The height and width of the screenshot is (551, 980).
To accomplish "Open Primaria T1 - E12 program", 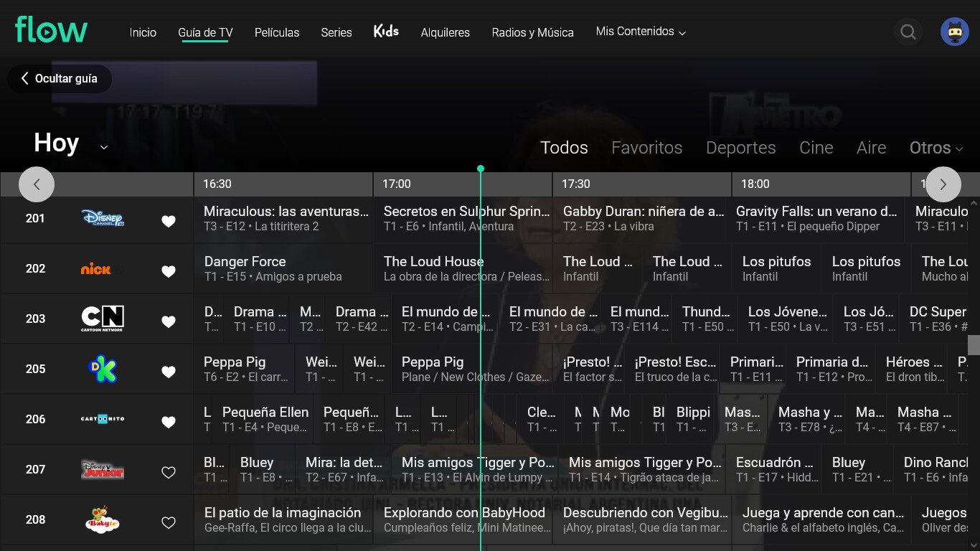I will click(x=831, y=369).
